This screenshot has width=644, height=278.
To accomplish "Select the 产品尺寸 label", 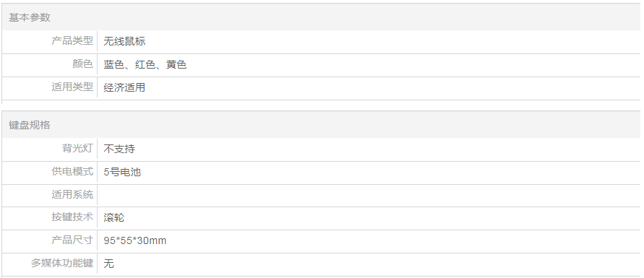I will (x=72, y=240).
